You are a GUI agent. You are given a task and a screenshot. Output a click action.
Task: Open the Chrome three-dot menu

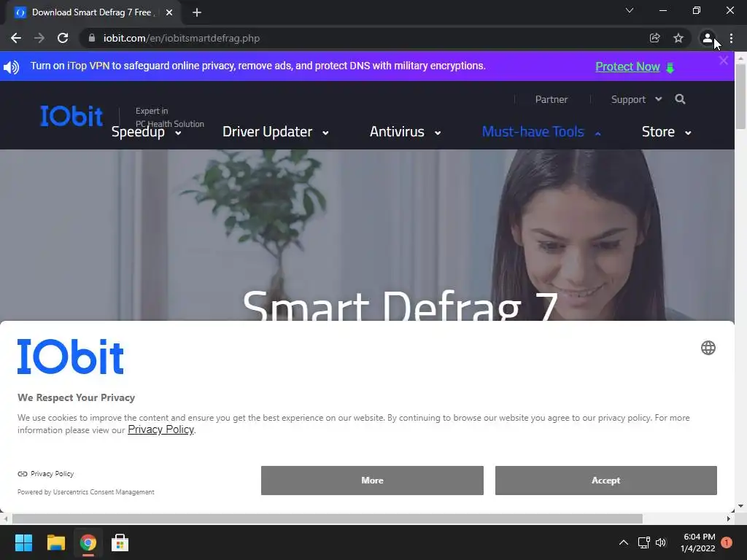[731, 38]
